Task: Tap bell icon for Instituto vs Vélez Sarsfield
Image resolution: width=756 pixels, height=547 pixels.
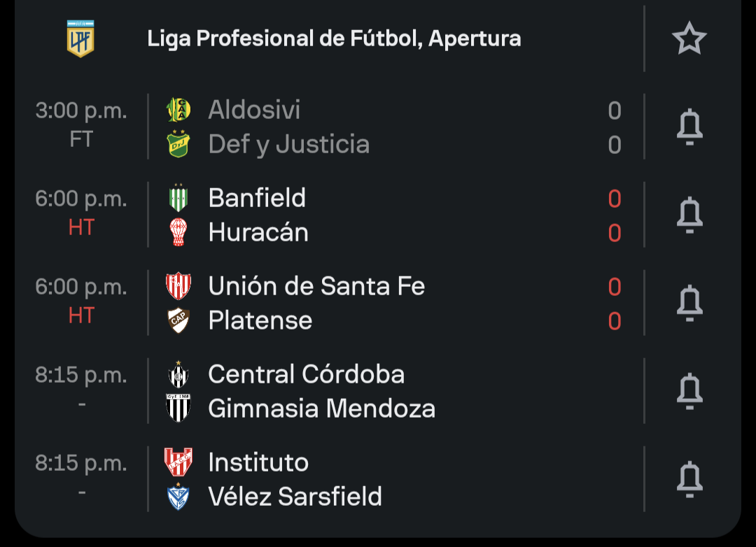Action: (689, 480)
